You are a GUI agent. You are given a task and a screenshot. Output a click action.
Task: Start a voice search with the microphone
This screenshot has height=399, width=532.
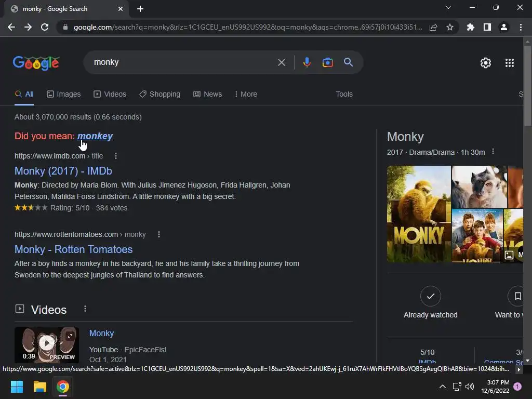click(307, 62)
